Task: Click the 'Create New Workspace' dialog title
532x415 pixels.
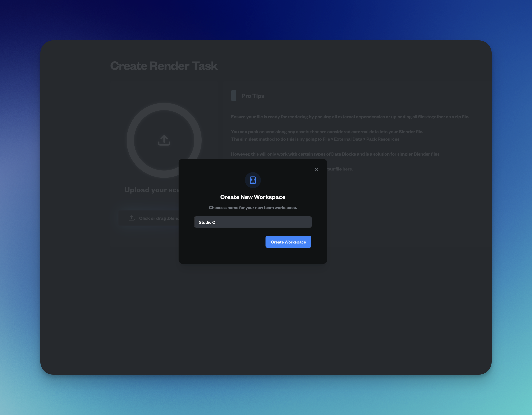Action: tap(253, 197)
